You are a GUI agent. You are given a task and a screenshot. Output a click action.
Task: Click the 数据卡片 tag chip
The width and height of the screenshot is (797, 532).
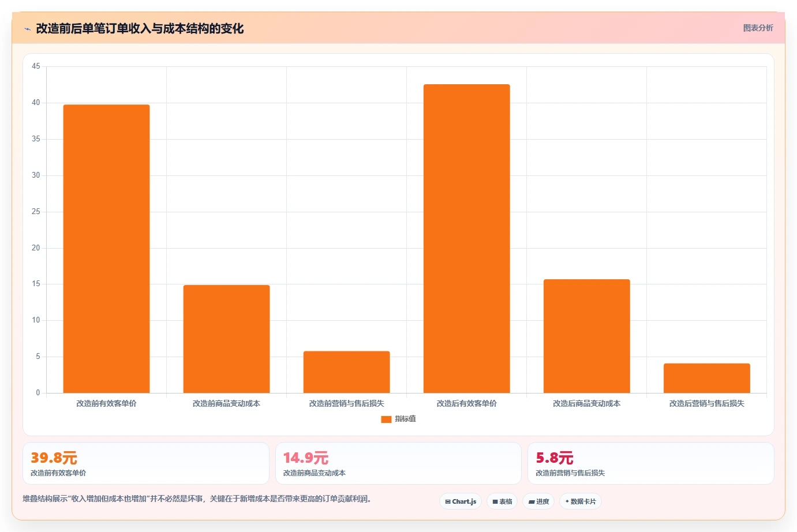point(581,501)
